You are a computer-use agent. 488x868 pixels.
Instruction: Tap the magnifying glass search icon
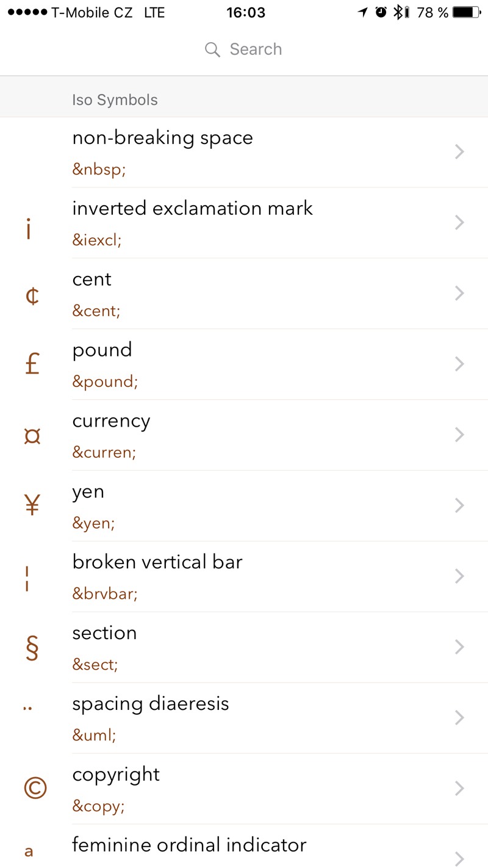pos(212,49)
